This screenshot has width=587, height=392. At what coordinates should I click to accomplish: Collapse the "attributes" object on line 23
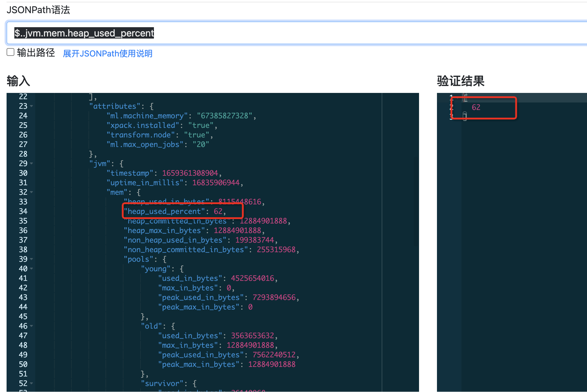[32, 106]
